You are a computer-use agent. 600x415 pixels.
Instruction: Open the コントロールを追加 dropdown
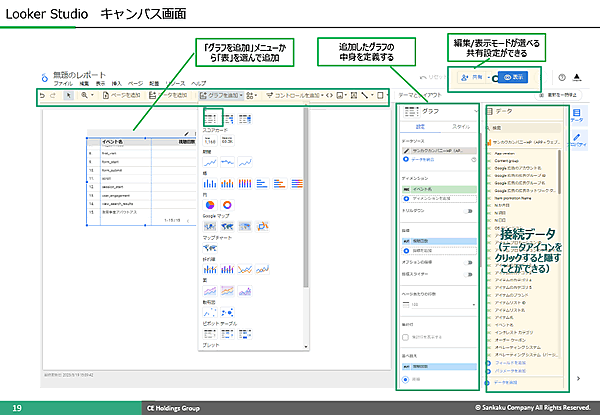(x=301, y=95)
